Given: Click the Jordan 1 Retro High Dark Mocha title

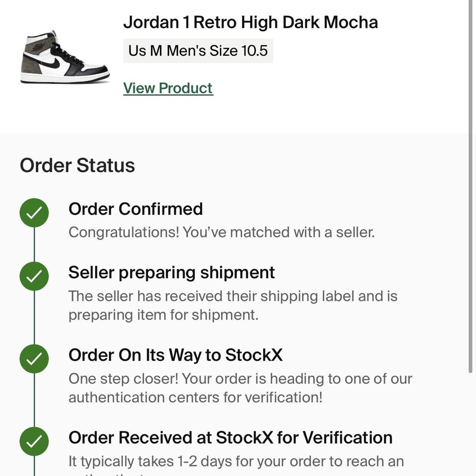Looking at the screenshot, I should click(251, 22).
